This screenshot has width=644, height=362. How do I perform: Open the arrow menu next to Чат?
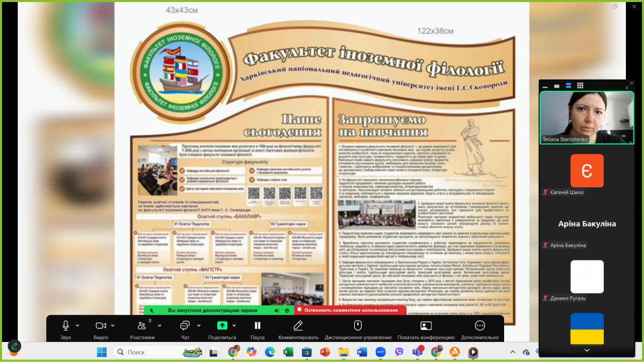[x=199, y=325]
